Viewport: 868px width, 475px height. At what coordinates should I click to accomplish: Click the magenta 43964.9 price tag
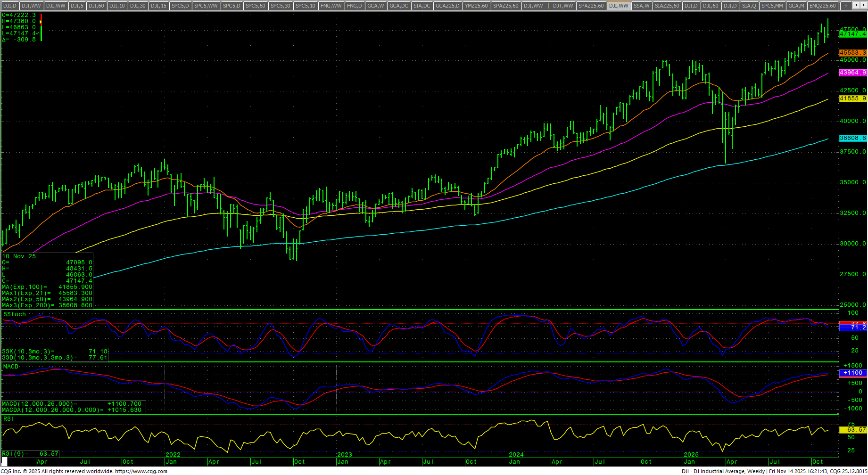click(x=852, y=73)
